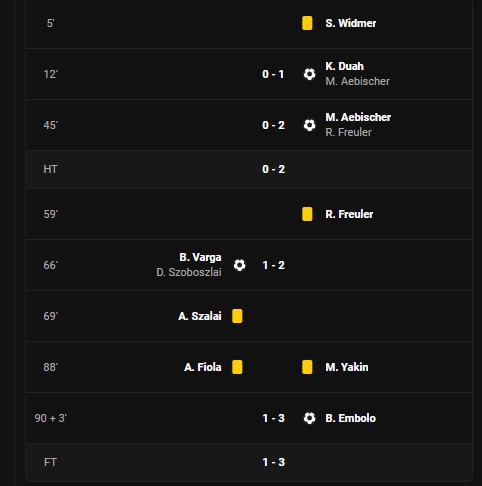This screenshot has width=482, height=486.
Task: Open player S. Widmer
Action: pos(351,23)
